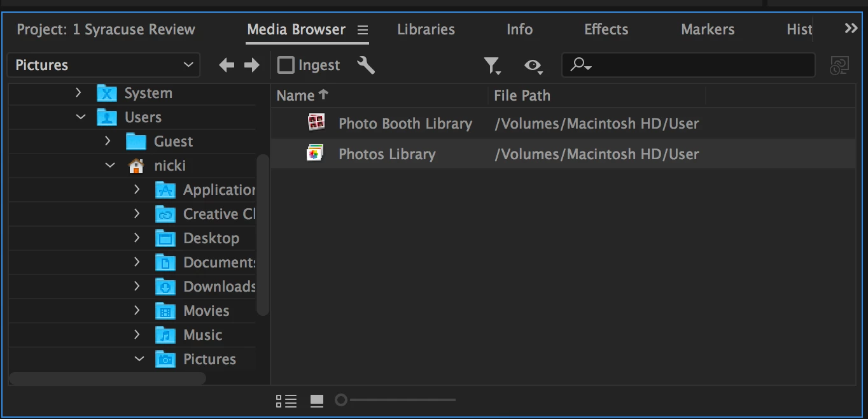Expand the Guest folder

pyautogui.click(x=108, y=141)
